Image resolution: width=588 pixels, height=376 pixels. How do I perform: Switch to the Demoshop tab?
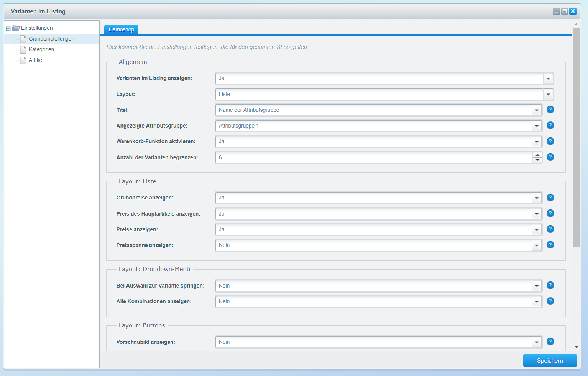[121, 29]
